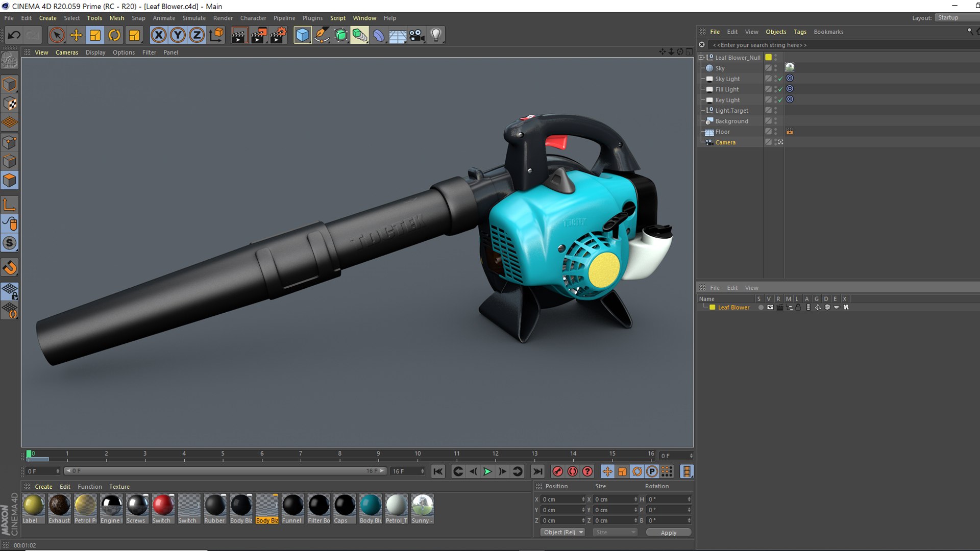Select Texture mode checkered cube icon

point(10,104)
